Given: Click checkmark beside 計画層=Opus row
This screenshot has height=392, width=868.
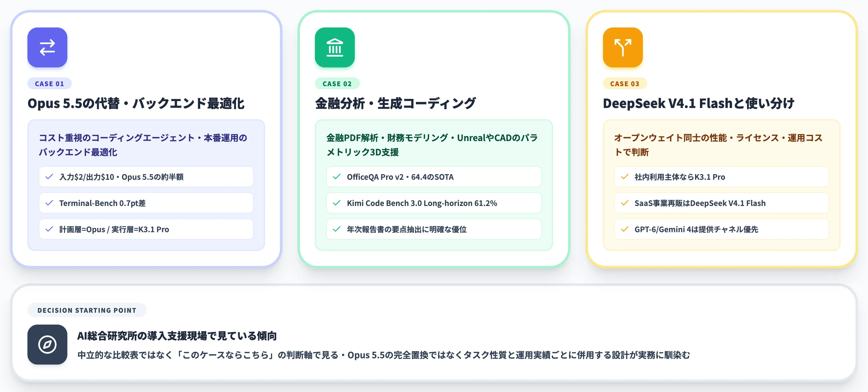Looking at the screenshot, I should (x=49, y=229).
